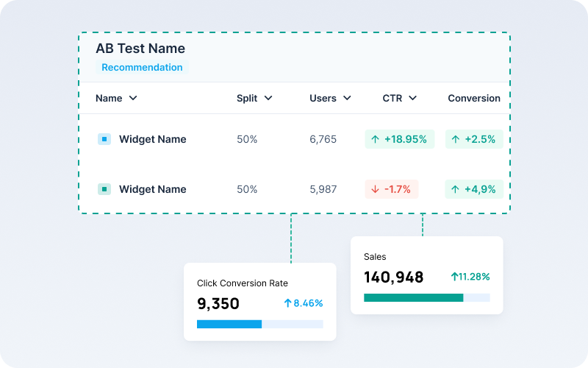Click the green Sales progress bar

[414, 297]
